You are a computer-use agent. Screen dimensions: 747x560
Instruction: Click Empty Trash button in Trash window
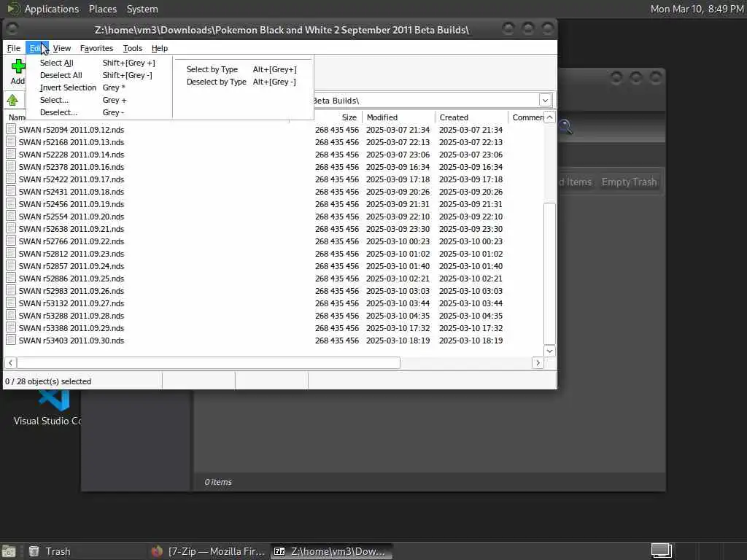[x=629, y=182]
